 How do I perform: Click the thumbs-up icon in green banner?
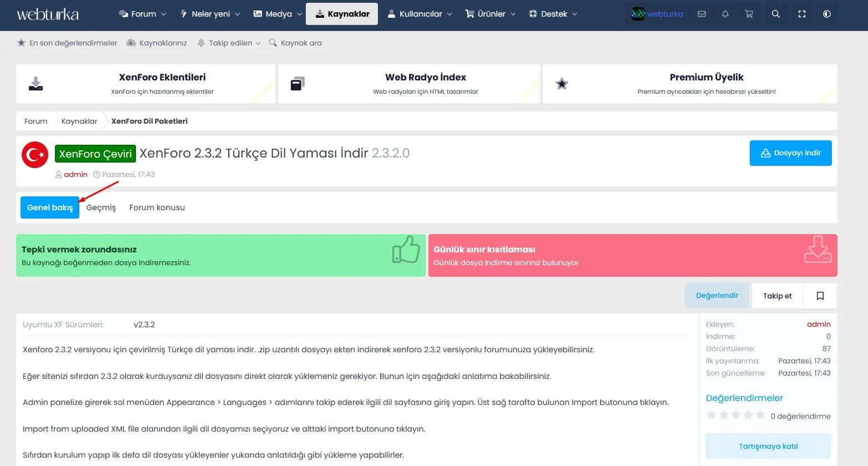tap(406, 250)
